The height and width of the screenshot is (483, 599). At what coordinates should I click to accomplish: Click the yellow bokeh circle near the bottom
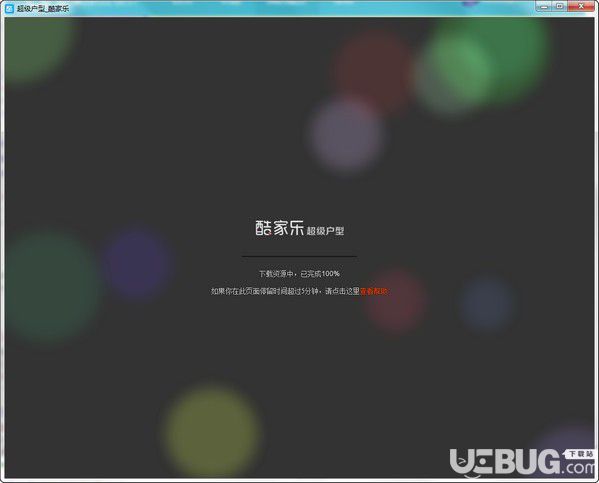[212, 432]
